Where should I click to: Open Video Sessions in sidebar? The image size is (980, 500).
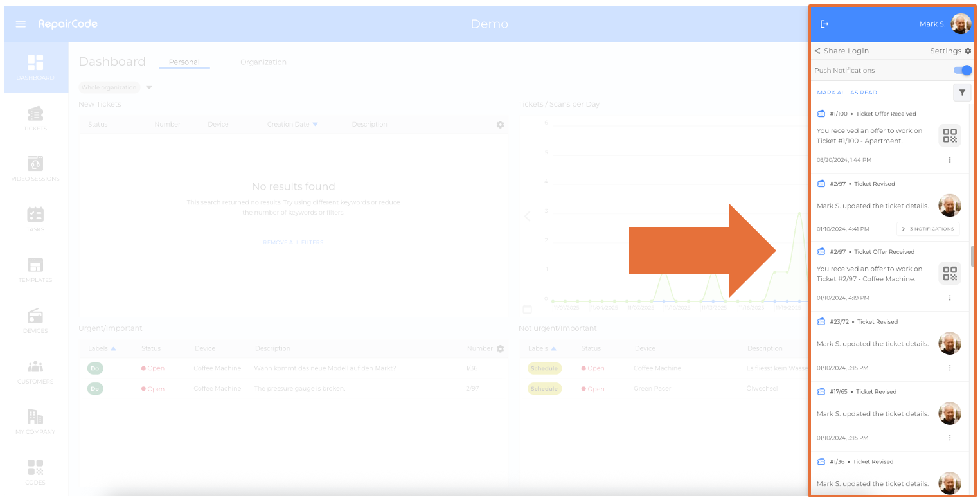(35, 169)
